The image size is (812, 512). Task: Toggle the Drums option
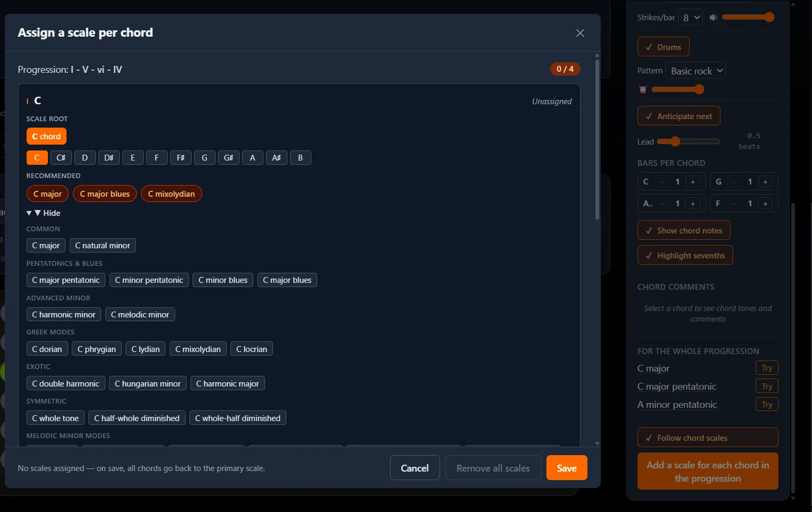[664, 47]
